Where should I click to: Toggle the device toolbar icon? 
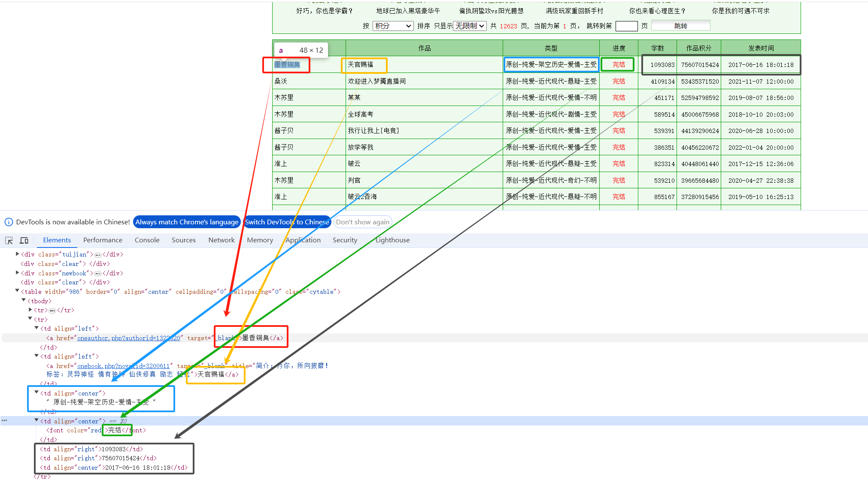pyautogui.click(x=24, y=240)
